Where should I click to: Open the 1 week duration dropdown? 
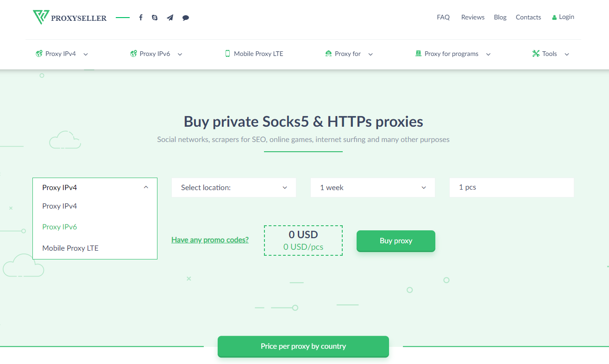pos(373,187)
